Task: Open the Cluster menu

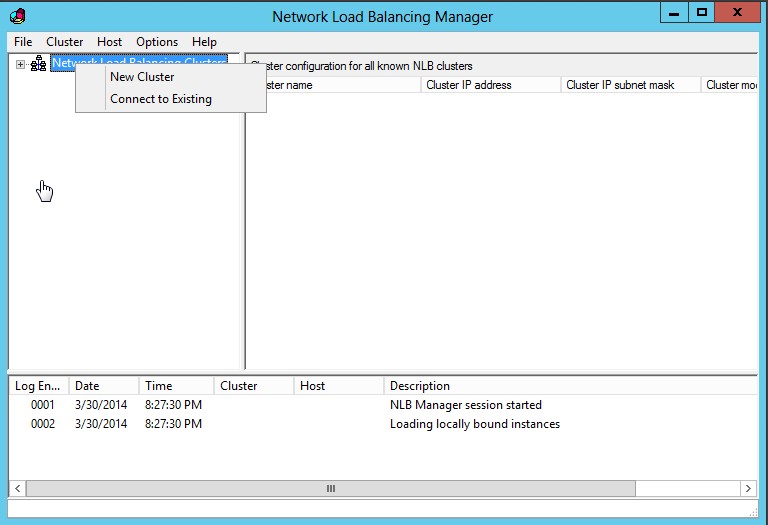Action: [65, 42]
